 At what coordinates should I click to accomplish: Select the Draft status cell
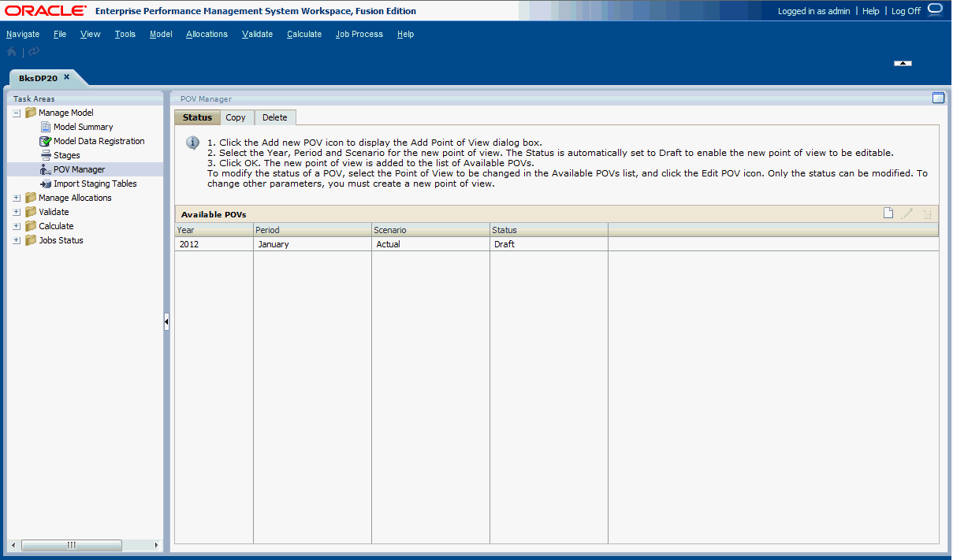point(549,244)
